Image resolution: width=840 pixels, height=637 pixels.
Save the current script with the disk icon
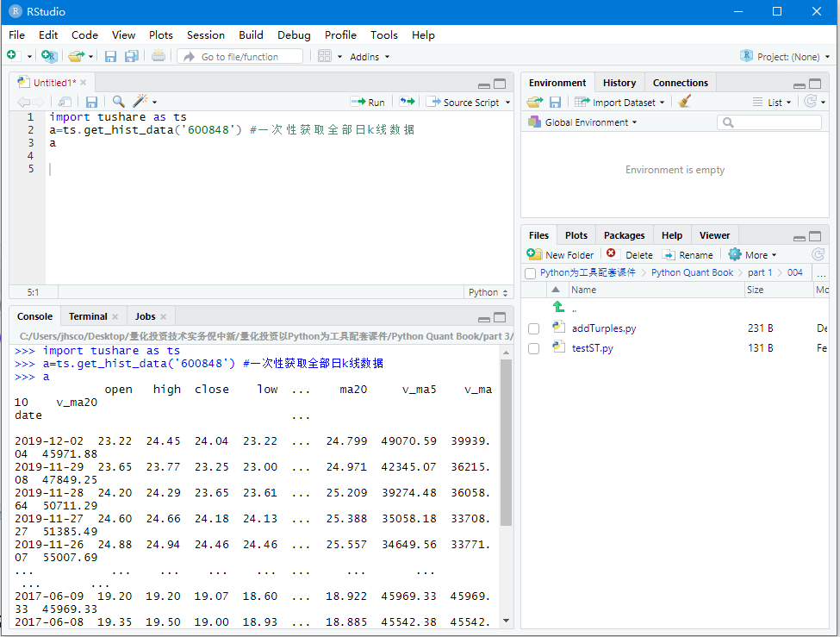91,101
